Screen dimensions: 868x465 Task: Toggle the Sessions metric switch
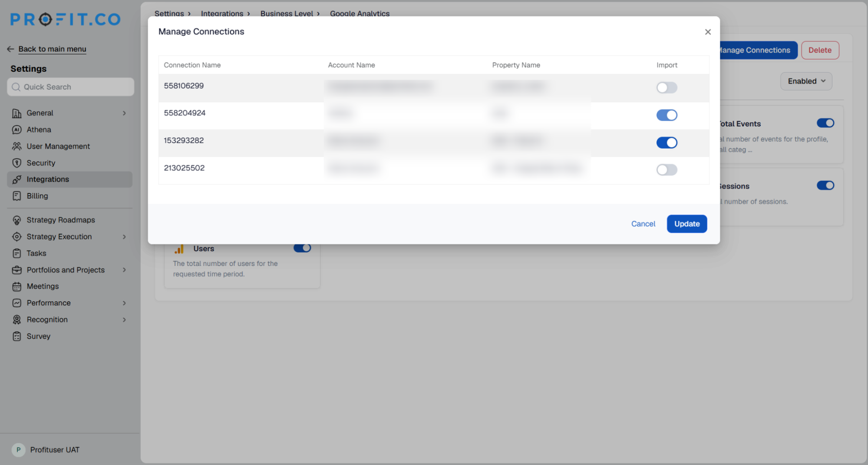click(x=825, y=186)
